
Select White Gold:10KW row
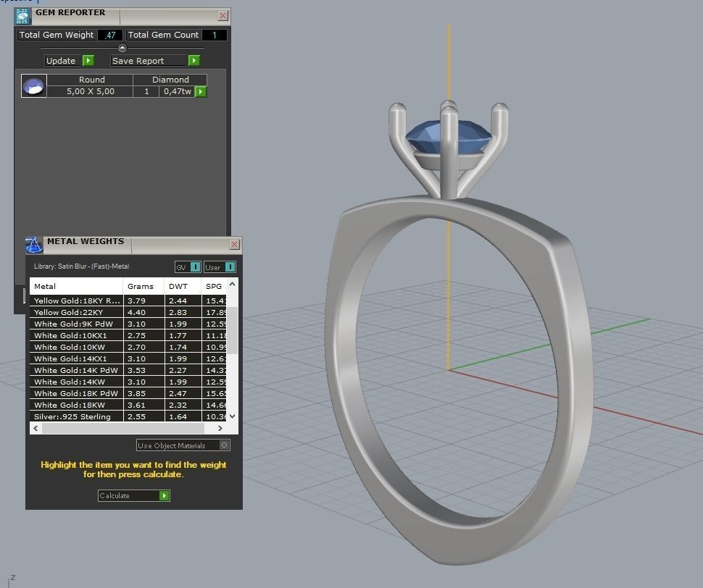(x=128, y=347)
